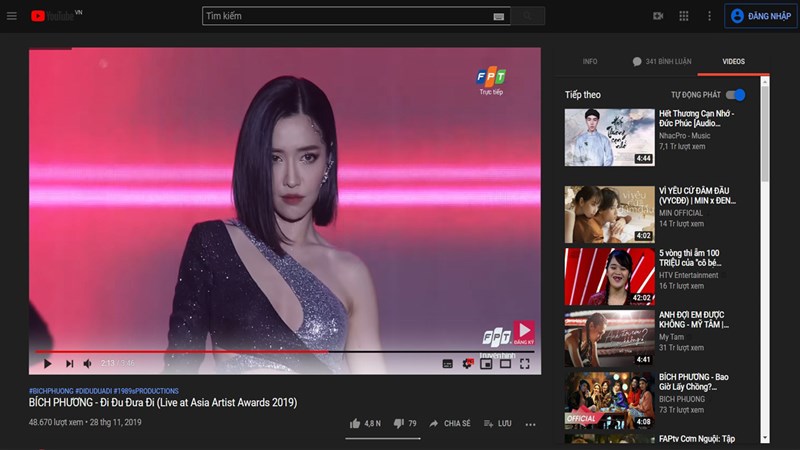Open the create video camera icon
Screen dimensions: 800x450
(658, 16)
